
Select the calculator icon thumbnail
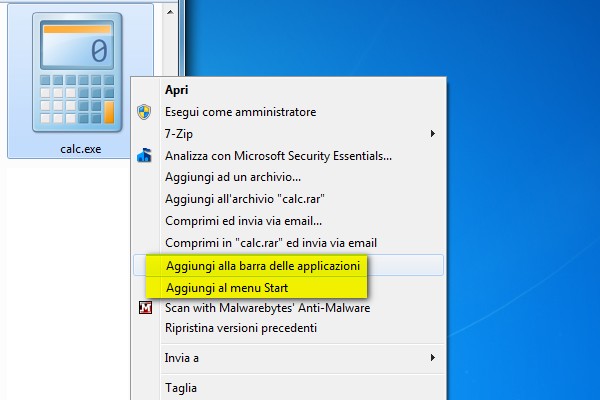point(77,72)
